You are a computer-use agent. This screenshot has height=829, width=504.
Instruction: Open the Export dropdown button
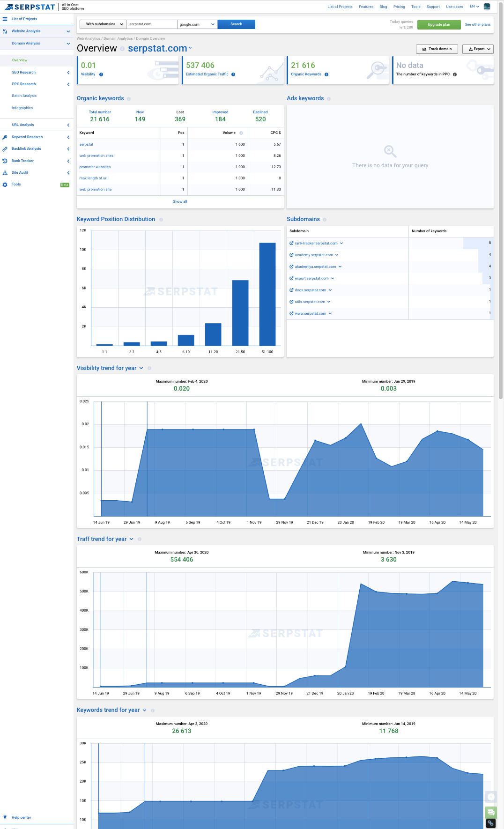[478, 49]
